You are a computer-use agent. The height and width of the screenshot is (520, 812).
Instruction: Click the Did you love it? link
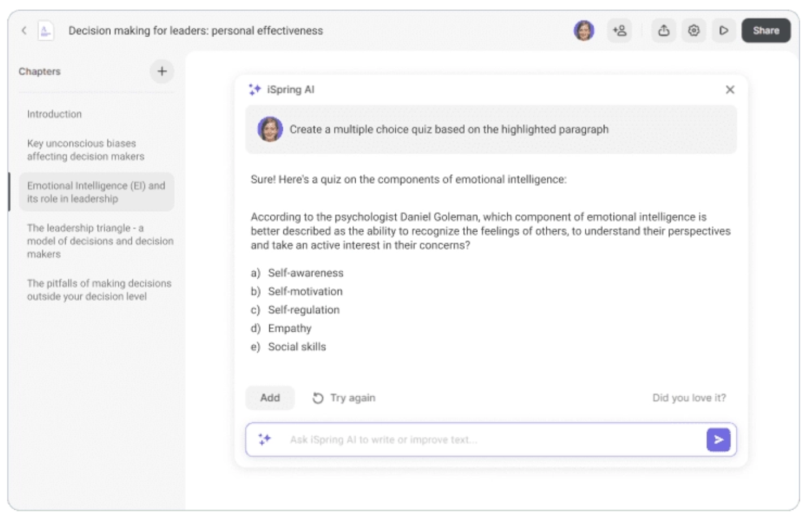click(x=689, y=398)
